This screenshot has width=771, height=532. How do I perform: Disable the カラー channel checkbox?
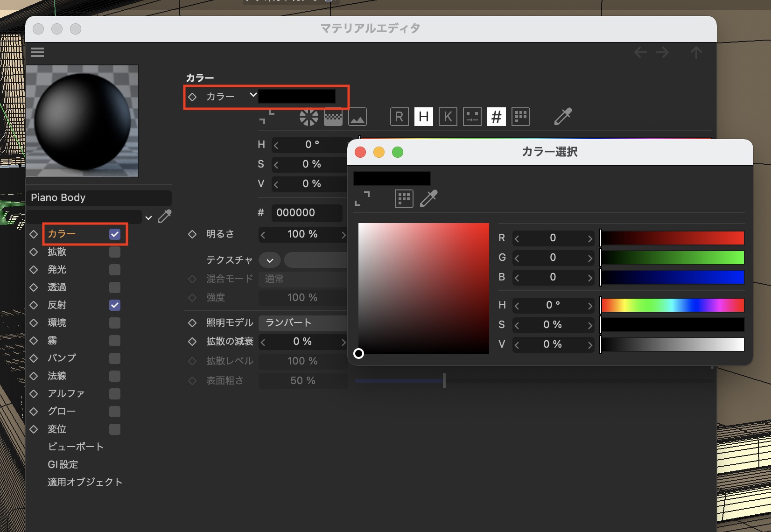click(115, 234)
